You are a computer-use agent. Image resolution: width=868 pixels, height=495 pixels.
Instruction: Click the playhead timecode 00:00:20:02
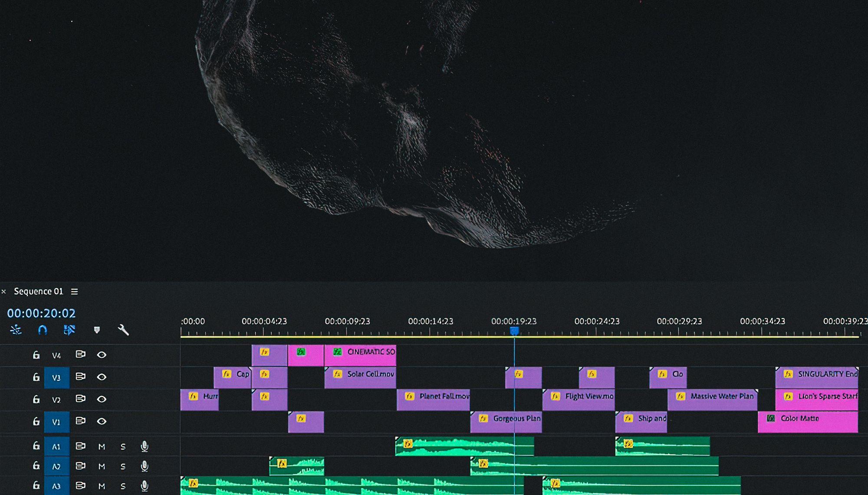point(41,313)
